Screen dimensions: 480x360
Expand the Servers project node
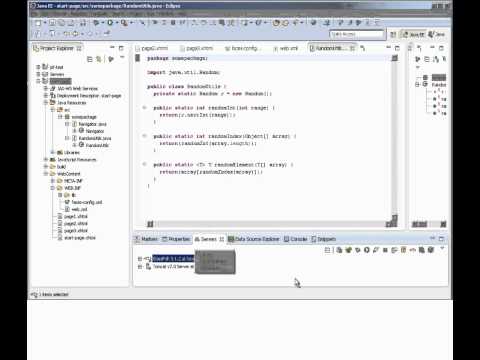click(x=38, y=74)
